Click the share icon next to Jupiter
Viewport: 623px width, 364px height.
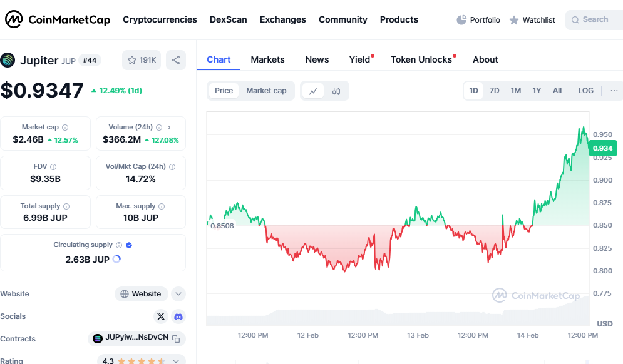(x=176, y=60)
